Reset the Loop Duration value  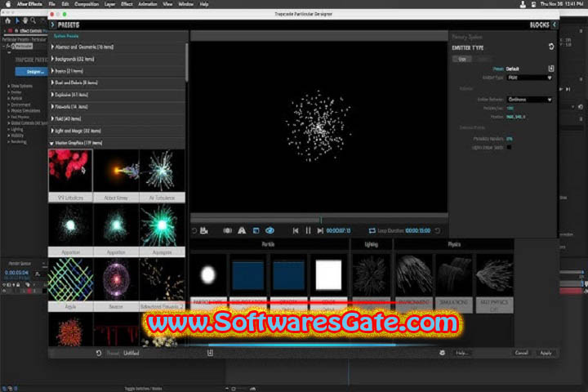437,230
